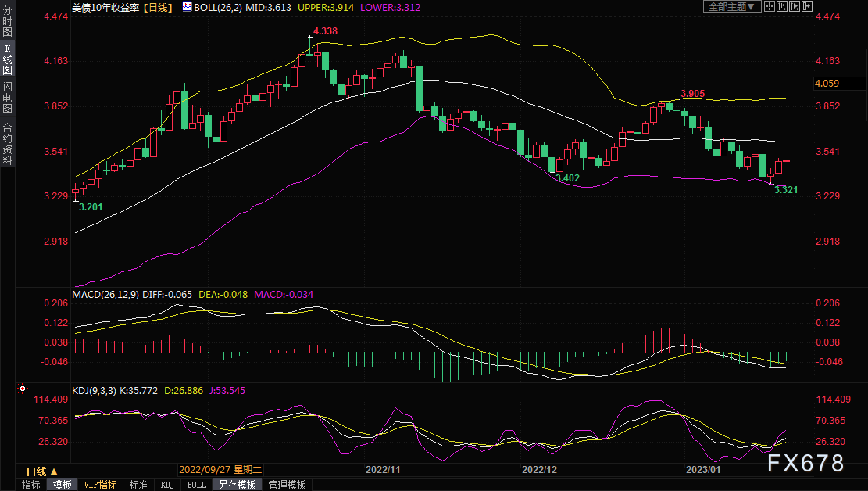This screenshot has width=868, height=491.
Task: Open the 综合资料 sidebar tab
Action: tap(7, 144)
